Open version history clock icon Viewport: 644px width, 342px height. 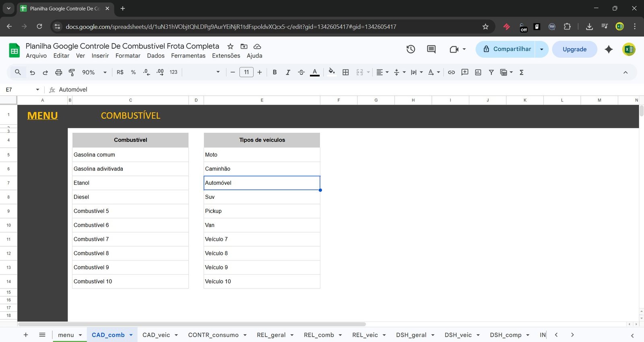[411, 49]
